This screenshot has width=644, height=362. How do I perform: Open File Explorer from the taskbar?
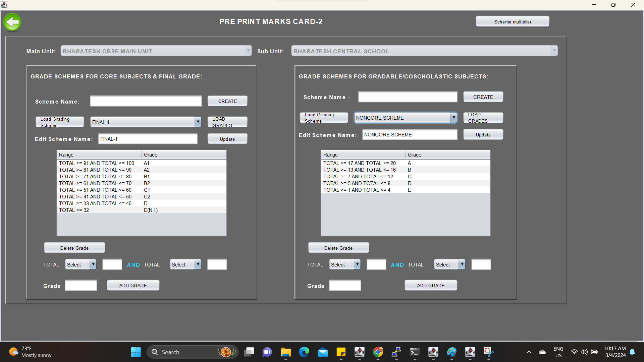point(285,352)
